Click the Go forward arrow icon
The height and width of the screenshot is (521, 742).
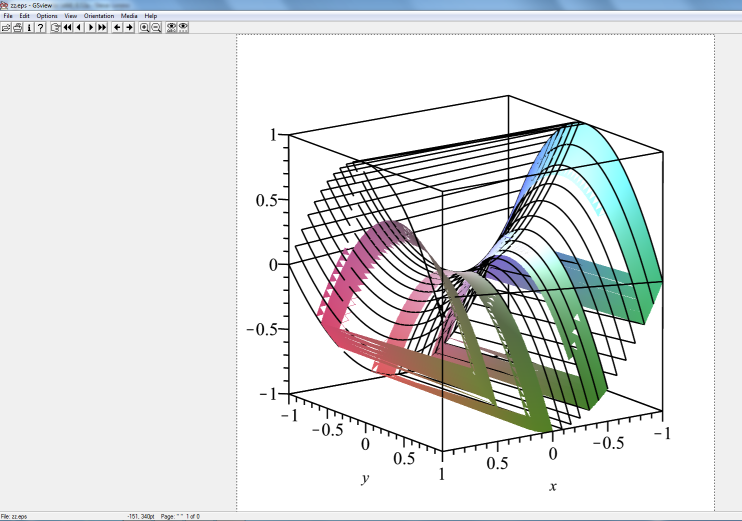129,27
